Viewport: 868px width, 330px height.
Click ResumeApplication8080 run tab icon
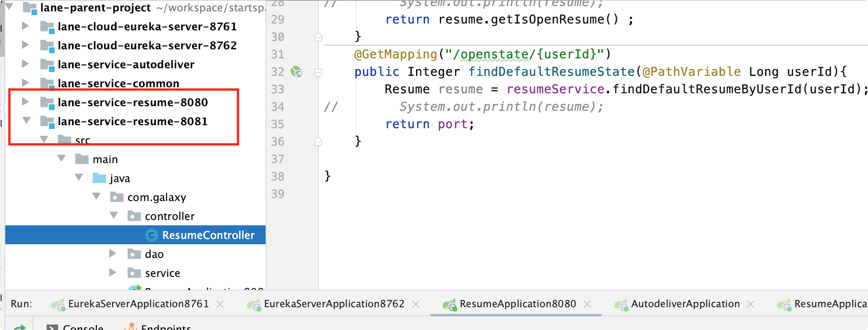pos(450,304)
